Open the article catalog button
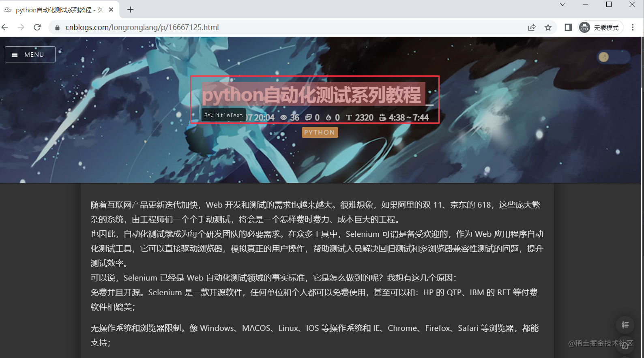Viewport: 644px width, 358px height. click(x=625, y=325)
